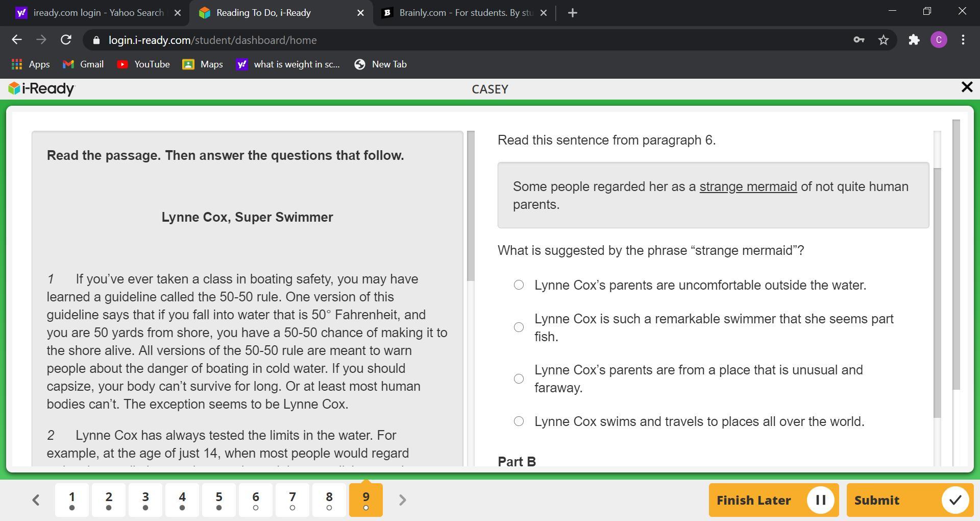Click the saved passwords key icon

click(x=859, y=40)
